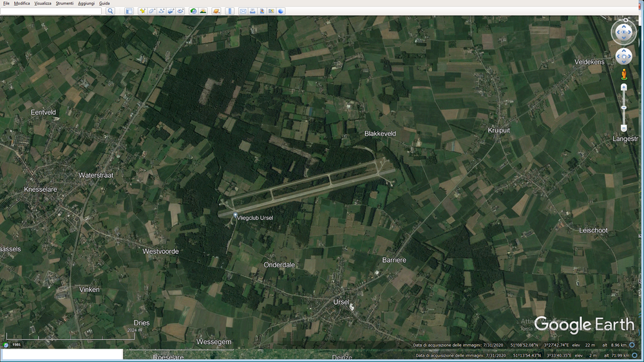644x362 pixels.
Task: Click the Blakkeveld map label
Action: 380,133
